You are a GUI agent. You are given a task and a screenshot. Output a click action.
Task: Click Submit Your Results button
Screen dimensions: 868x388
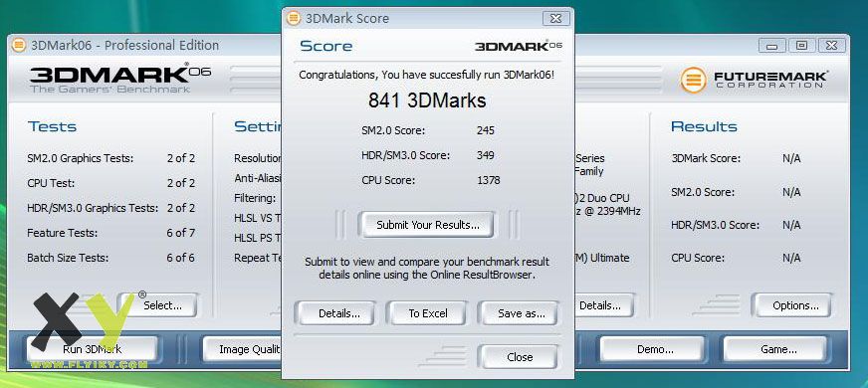[427, 225]
